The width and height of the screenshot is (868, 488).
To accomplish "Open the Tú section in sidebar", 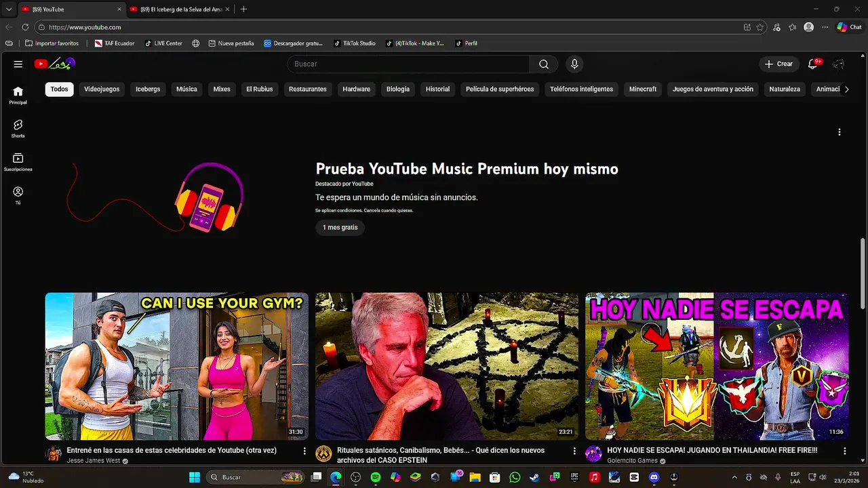I will [x=18, y=196].
